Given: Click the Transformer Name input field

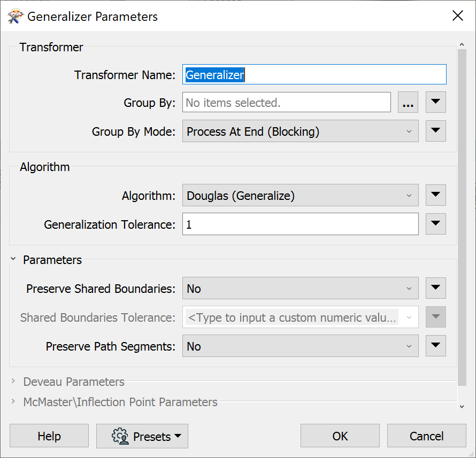Looking at the screenshot, I should 314,75.
